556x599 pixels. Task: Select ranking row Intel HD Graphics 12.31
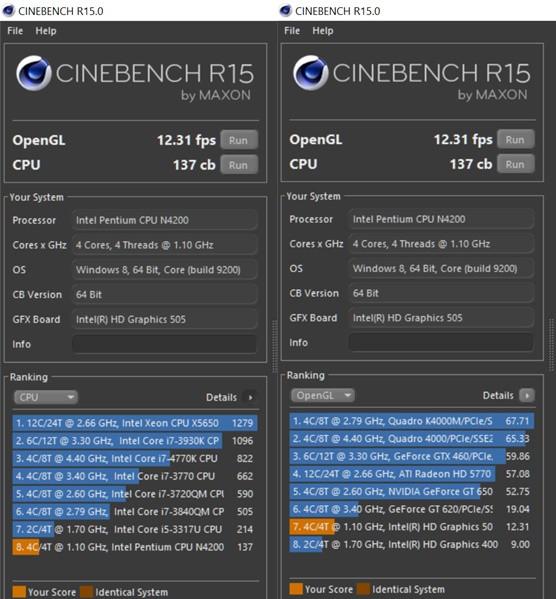click(412, 527)
